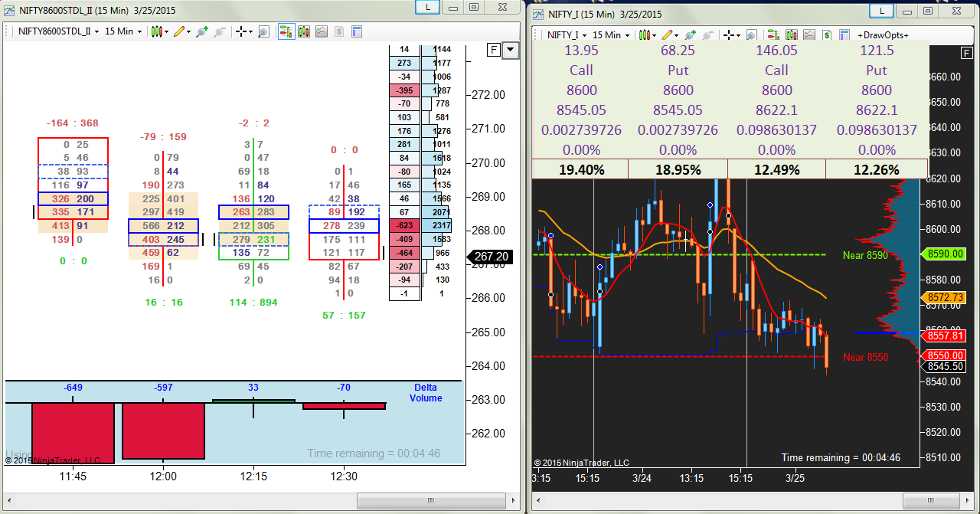
Task: Click -649 delta volume value
Action: [x=73, y=388]
